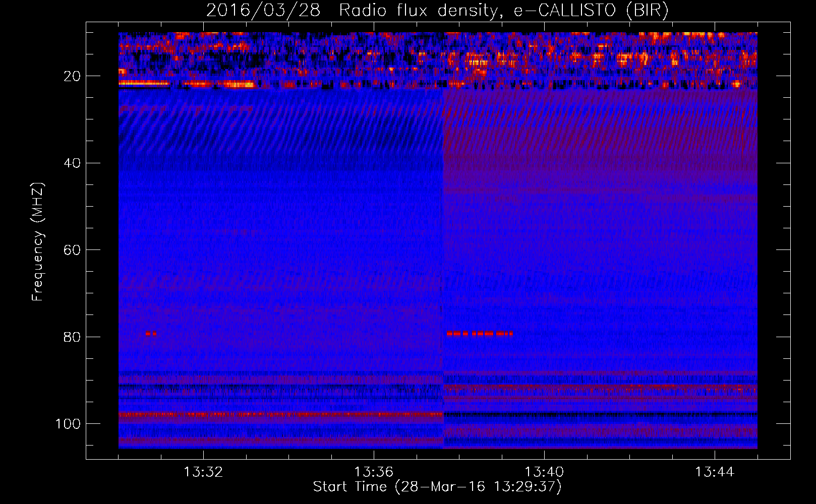Click the long red dashed signal near 80 MHz

point(480,333)
